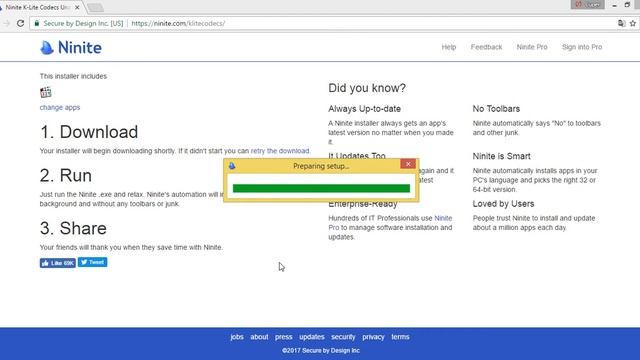
Task: Open the press footer link
Action: pyautogui.click(x=284, y=337)
